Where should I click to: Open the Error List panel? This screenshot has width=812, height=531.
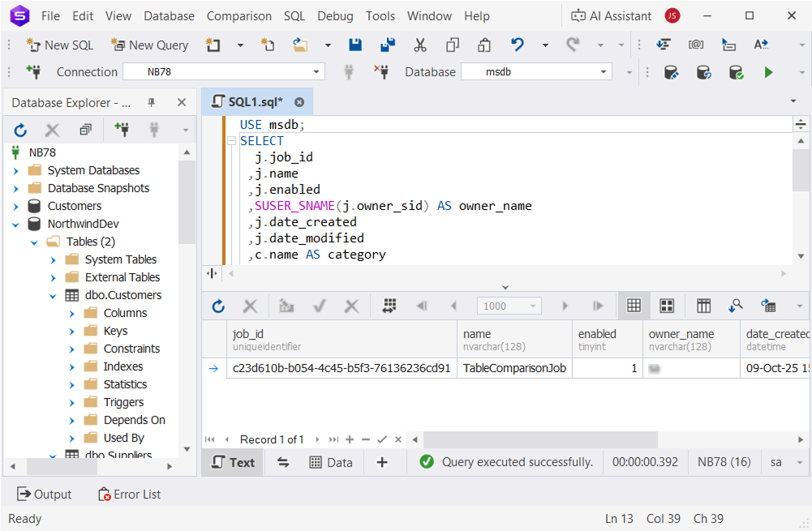click(x=128, y=494)
